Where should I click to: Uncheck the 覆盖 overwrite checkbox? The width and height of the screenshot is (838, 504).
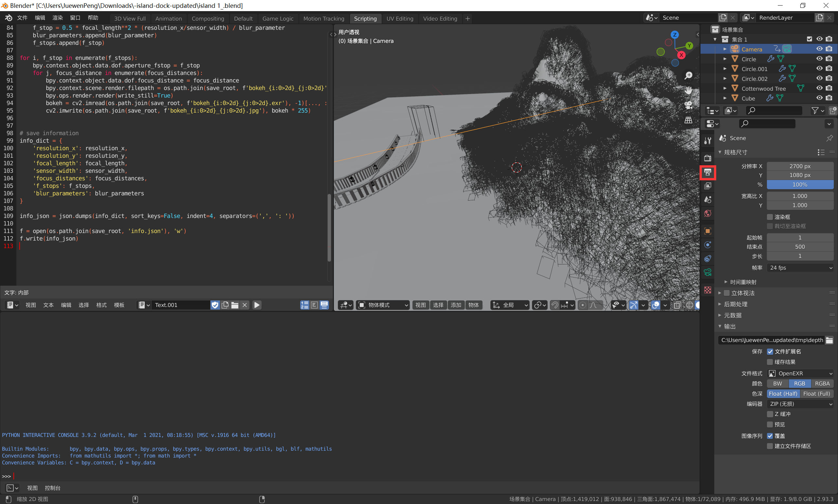point(770,436)
